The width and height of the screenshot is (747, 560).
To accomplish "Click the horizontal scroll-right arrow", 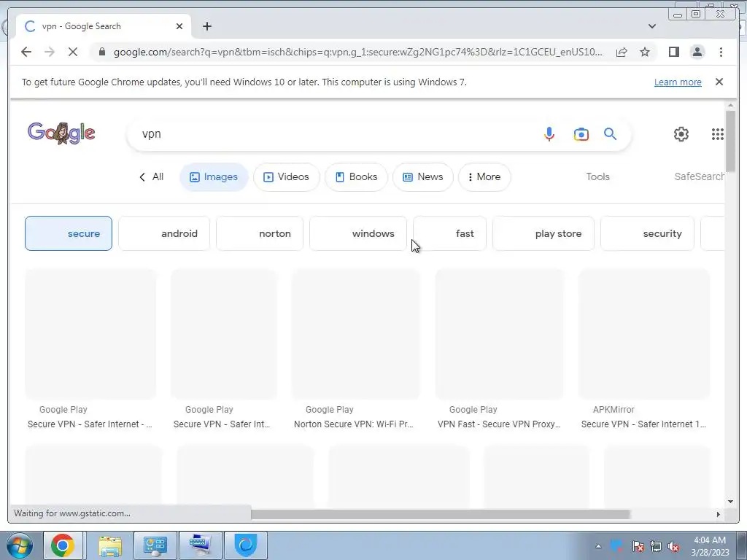I will (x=719, y=514).
